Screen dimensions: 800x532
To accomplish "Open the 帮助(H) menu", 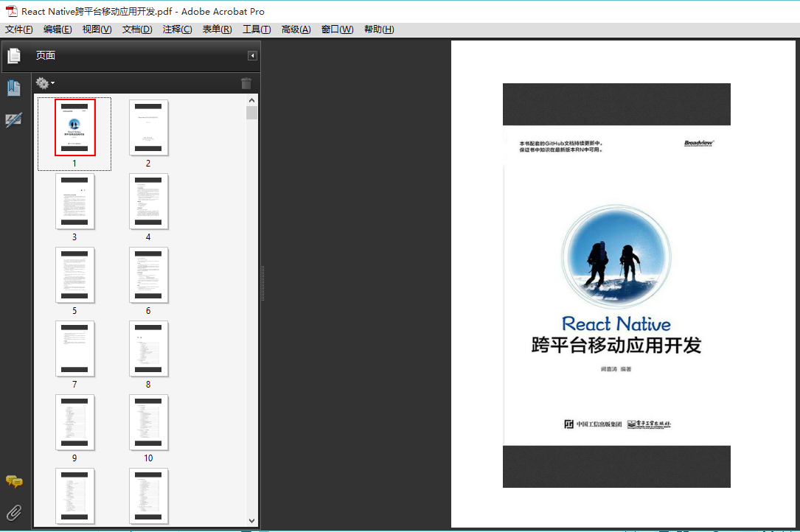I will click(379, 29).
